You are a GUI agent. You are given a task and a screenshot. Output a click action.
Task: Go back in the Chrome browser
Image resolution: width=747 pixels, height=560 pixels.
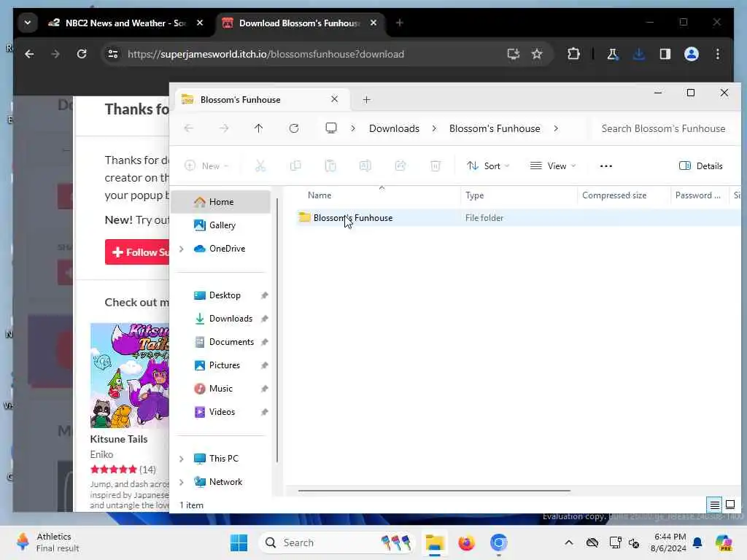click(29, 54)
